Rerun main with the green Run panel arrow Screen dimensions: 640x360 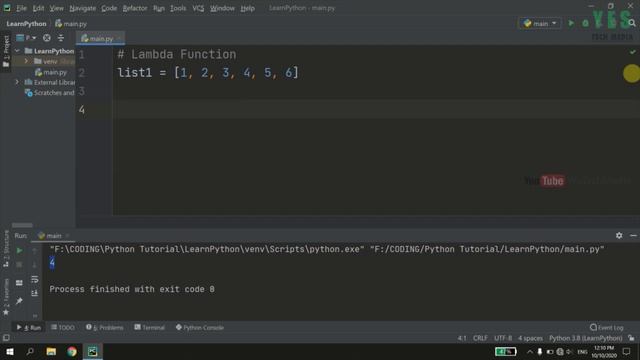19,250
